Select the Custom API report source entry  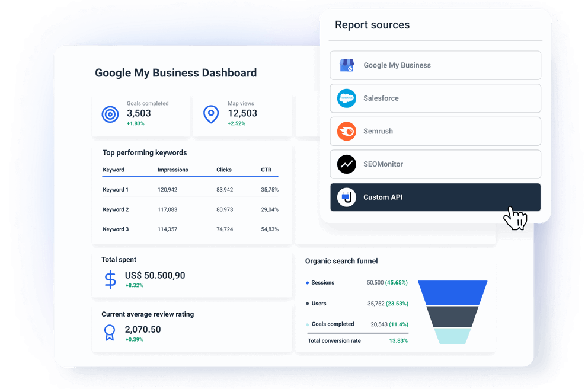tap(435, 197)
